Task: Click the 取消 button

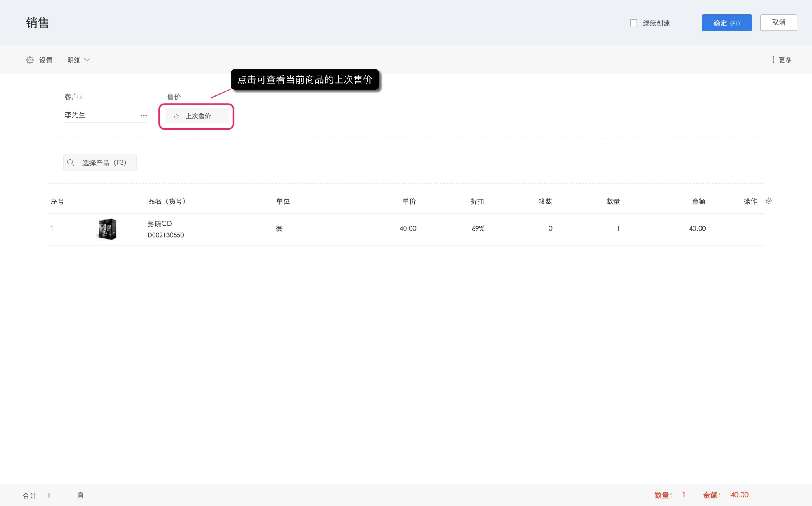Action: (778, 23)
